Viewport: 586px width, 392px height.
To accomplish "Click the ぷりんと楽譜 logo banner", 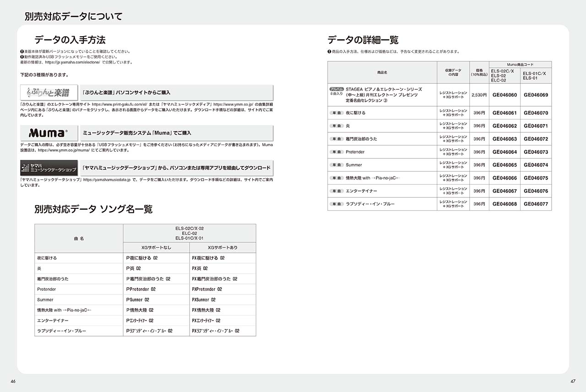I will [49, 93].
